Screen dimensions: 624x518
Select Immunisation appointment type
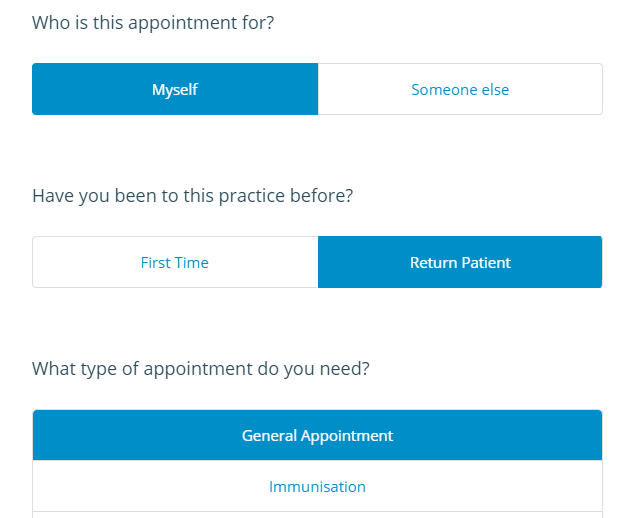point(317,487)
